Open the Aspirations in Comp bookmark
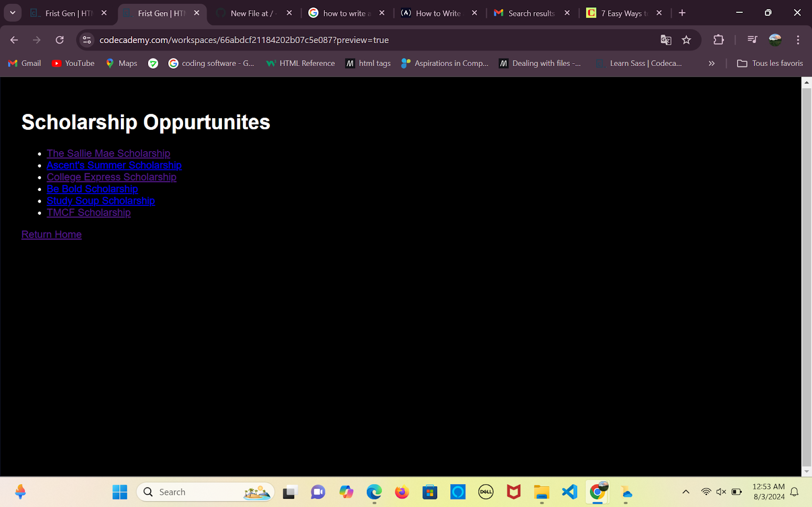Screen dimensions: 812x507 pyautogui.click(x=445, y=63)
